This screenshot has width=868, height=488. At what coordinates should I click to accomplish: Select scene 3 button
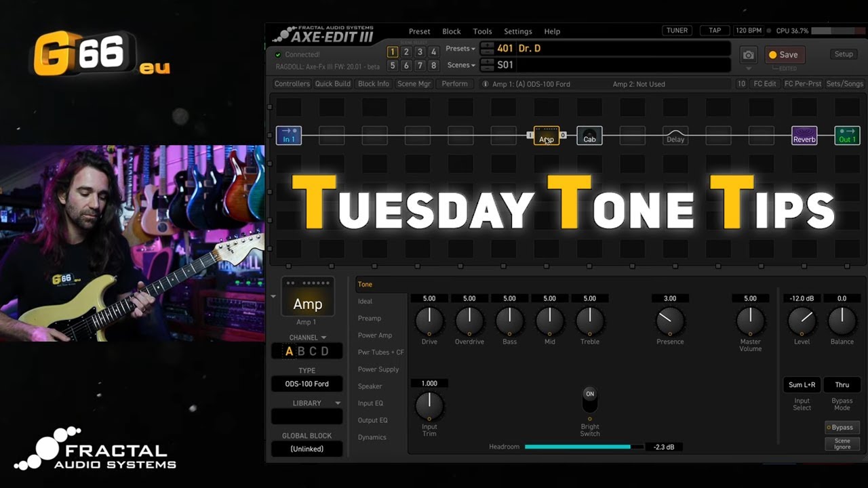tap(420, 52)
